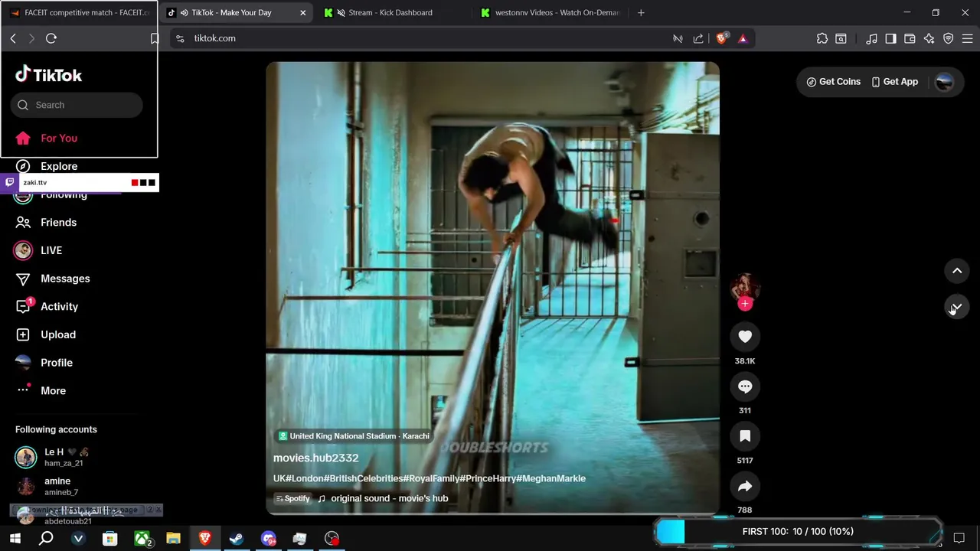Open United King National Stadium location tag

click(353, 436)
